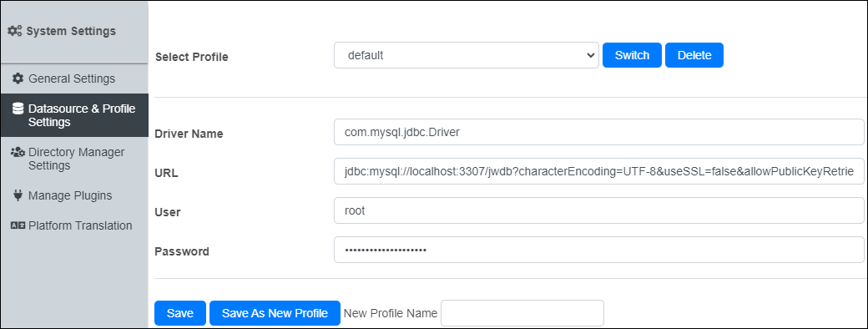This screenshot has height=329, width=868.
Task: Click the Platform Translation language icon
Action: 18,226
